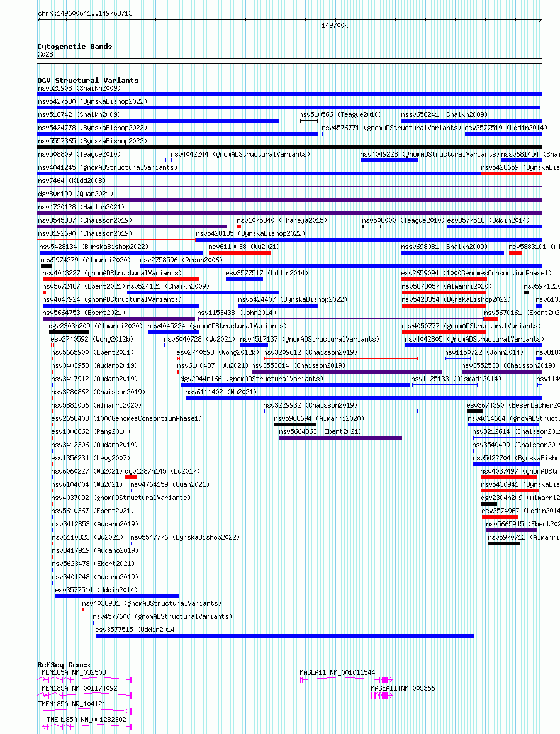Open nsv3209612 (Chaisson2019) label
Viewport: 560px width, 734px height.
(x=310, y=352)
